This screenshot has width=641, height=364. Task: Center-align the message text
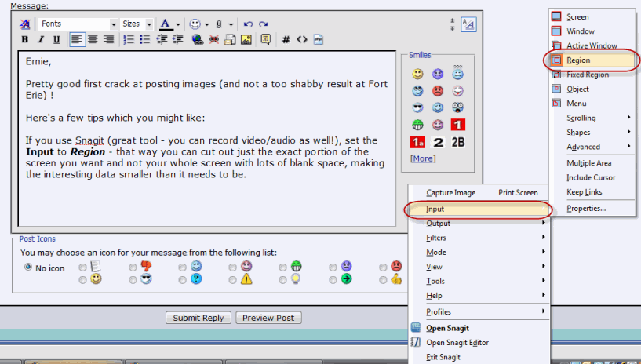point(93,40)
